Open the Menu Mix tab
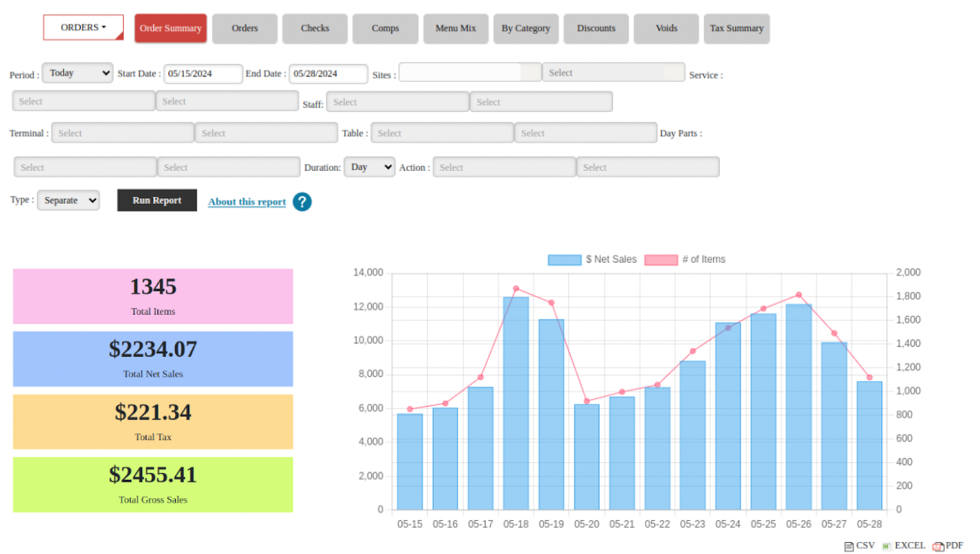Screen dimensions: 980x554 point(456,29)
